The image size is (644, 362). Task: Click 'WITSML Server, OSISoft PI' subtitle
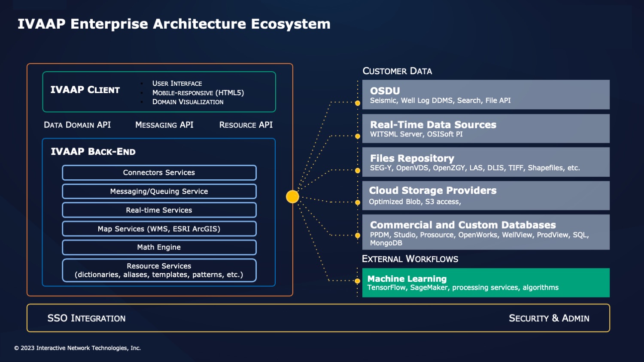416,134
